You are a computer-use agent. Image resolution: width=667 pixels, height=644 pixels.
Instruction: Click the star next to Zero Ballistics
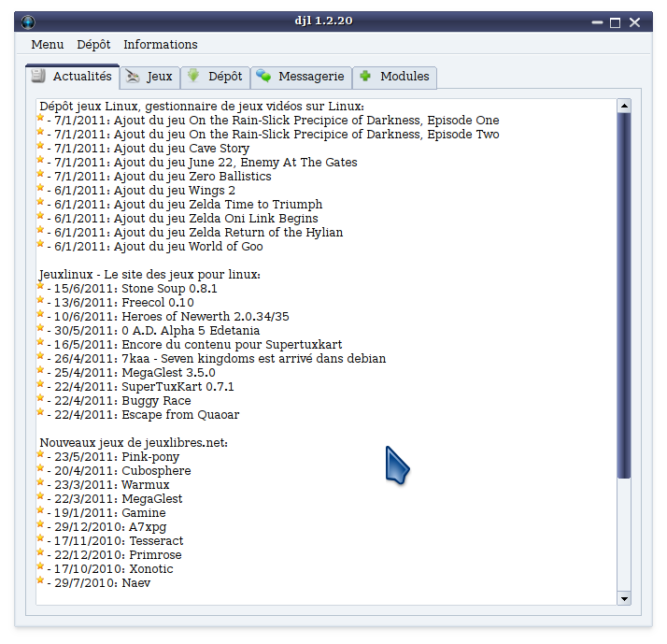coord(40,174)
